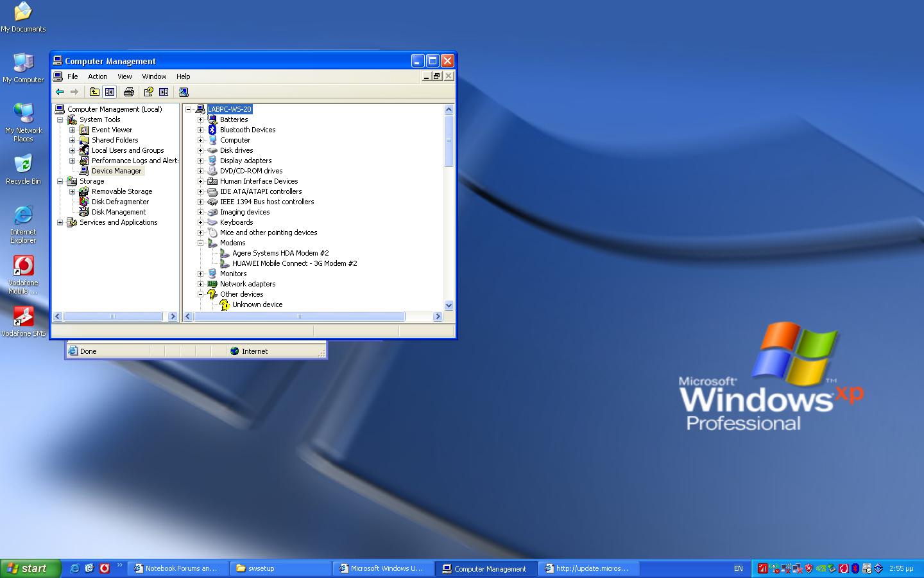Click the red signal-bars tray icon

(x=763, y=568)
